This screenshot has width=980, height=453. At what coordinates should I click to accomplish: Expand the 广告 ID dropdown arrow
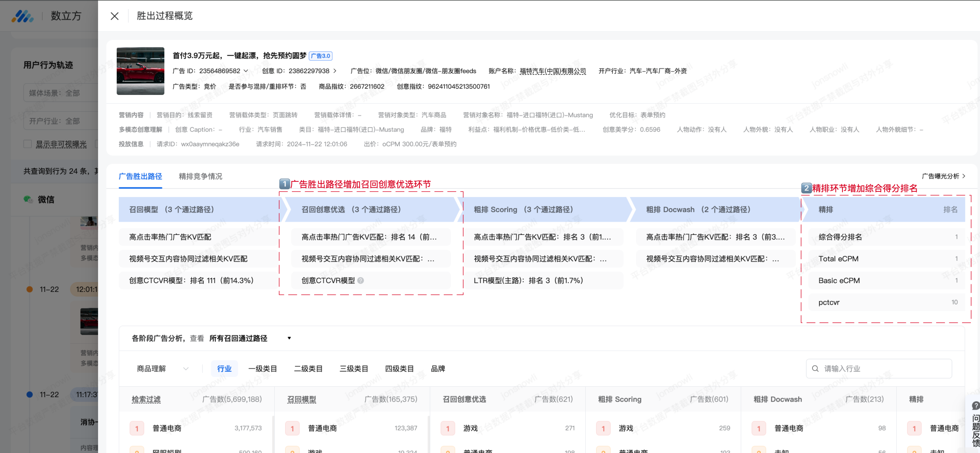point(246,71)
